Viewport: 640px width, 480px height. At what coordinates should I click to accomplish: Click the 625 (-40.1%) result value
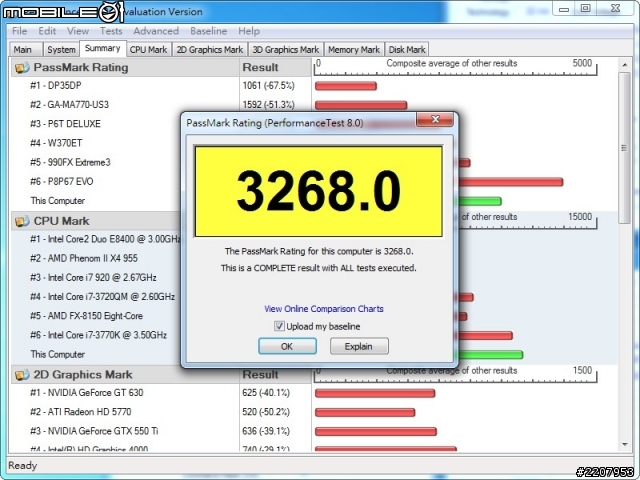pos(266,393)
